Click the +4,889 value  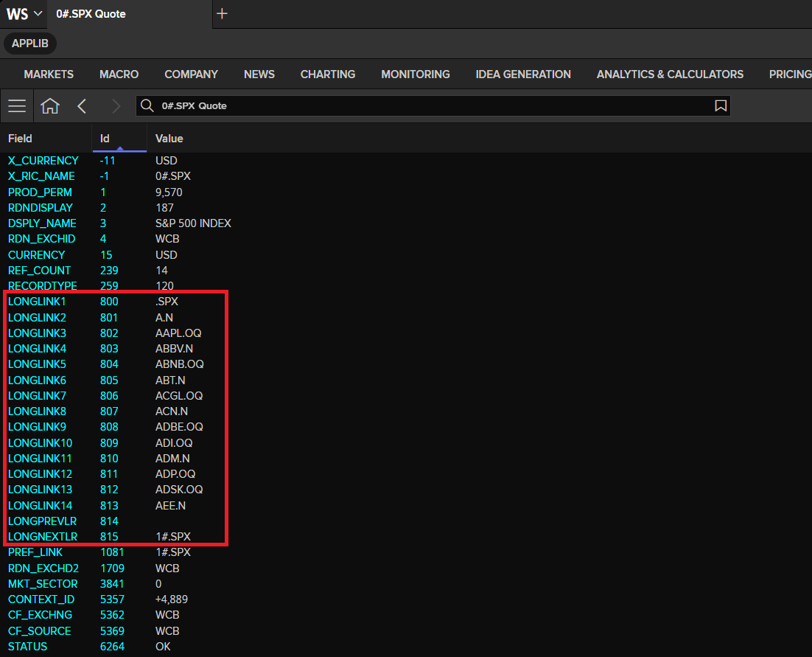[x=172, y=599]
